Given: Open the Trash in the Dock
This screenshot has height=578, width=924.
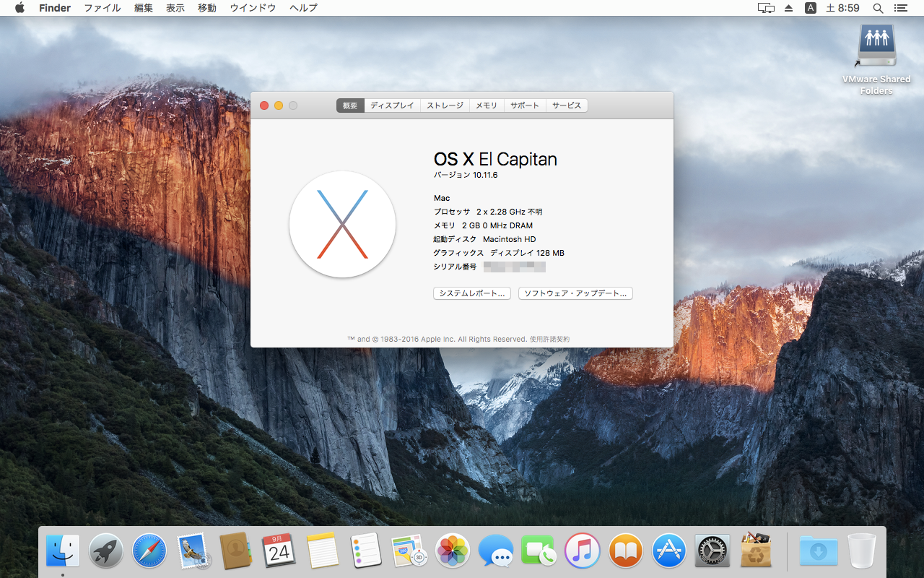Looking at the screenshot, I should (862, 551).
